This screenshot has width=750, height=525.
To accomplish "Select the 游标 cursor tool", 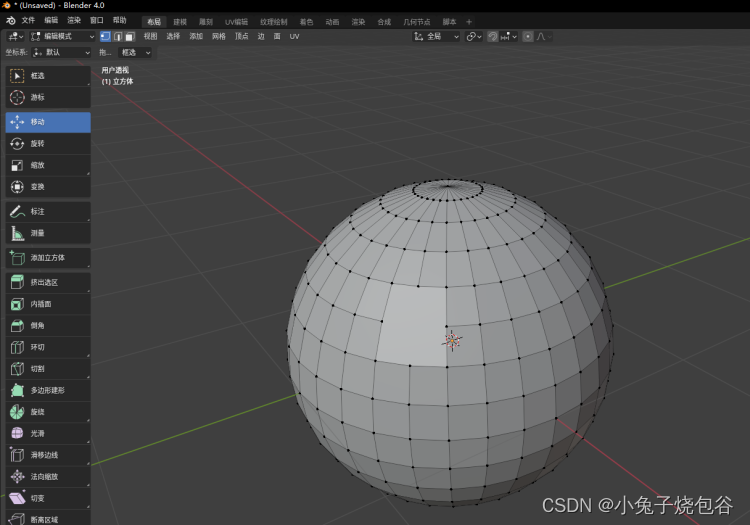I will click(48, 98).
